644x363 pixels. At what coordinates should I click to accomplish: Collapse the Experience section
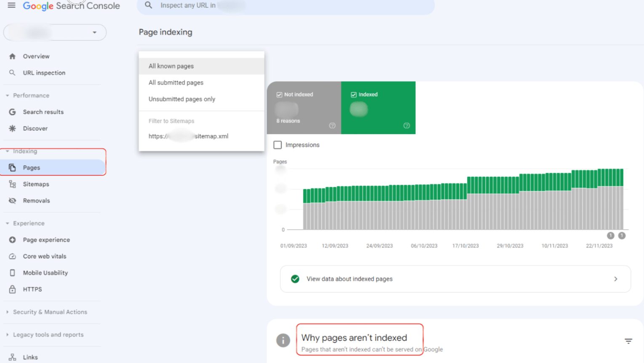[x=7, y=223]
